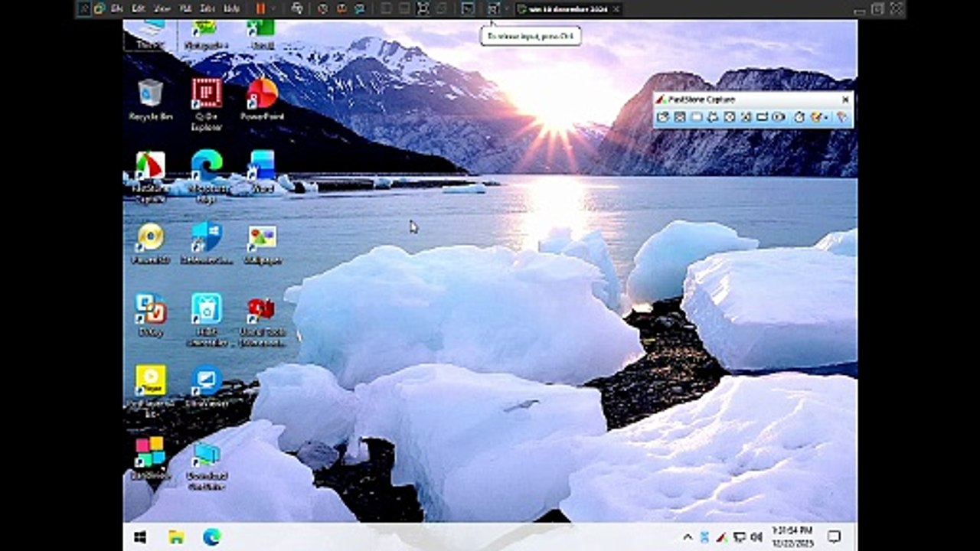Screen dimensions: 980x551
Task: Click FastStone Capture Active Window icon
Action: click(x=680, y=117)
